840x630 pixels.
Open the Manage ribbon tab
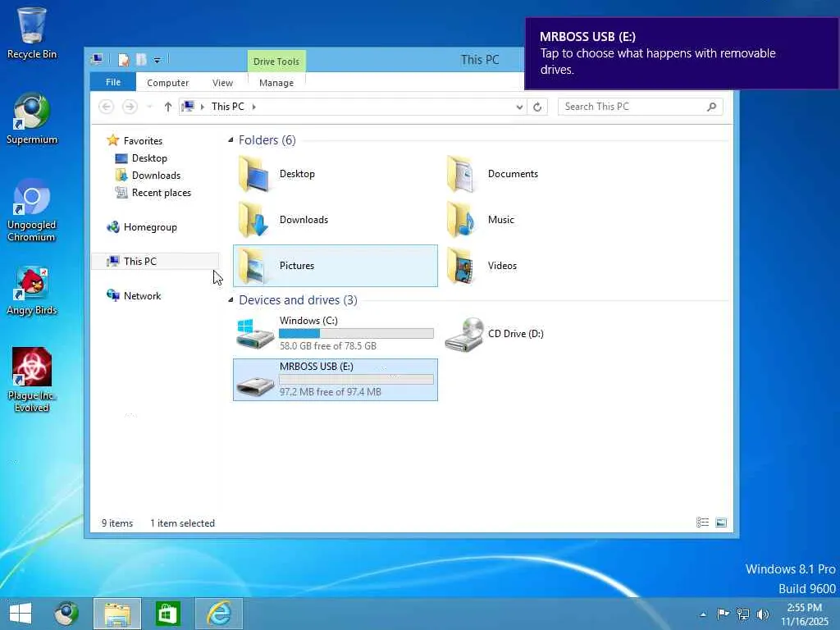276,83
